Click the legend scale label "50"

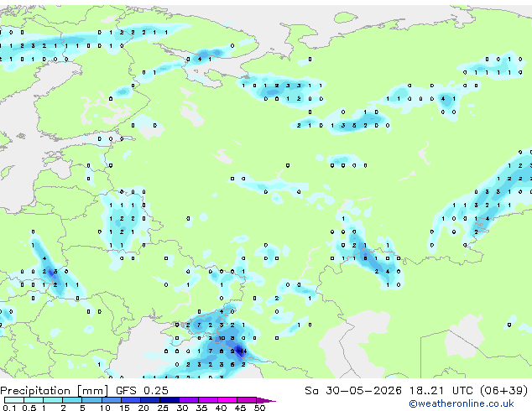pyautogui.click(x=259, y=408)
